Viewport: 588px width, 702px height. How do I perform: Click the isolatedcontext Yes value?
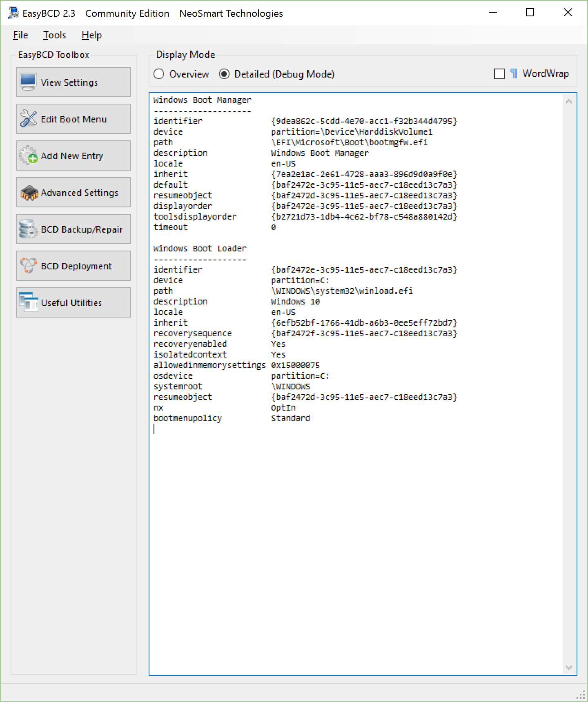tap(278, 355)
